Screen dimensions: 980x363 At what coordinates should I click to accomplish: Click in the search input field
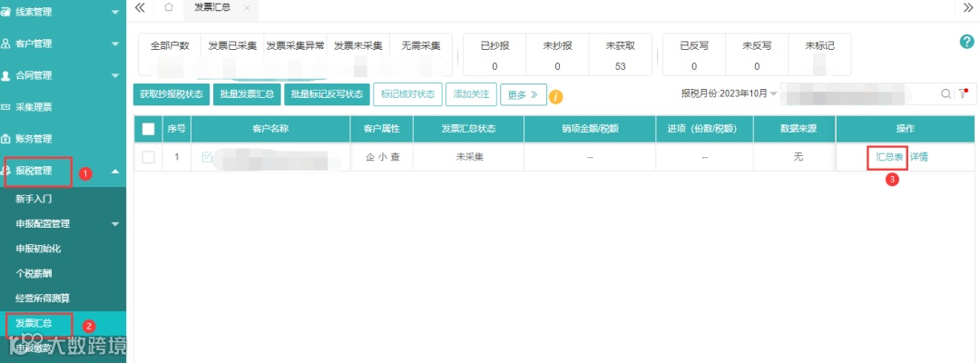[x=859, y=93]
